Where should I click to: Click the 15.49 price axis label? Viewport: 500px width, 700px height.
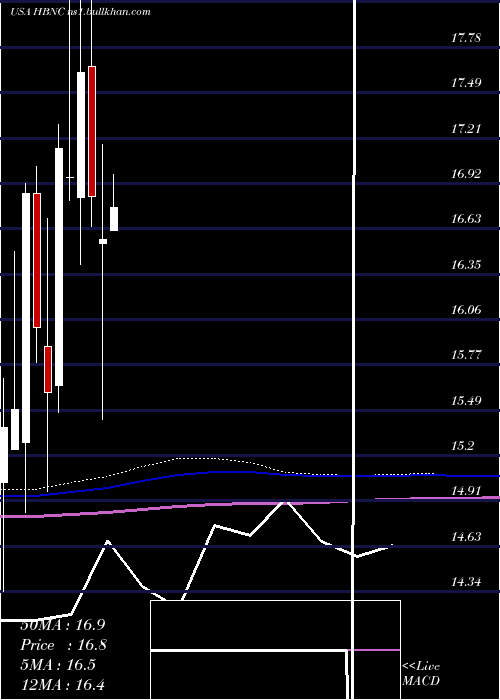coord(466,400)
